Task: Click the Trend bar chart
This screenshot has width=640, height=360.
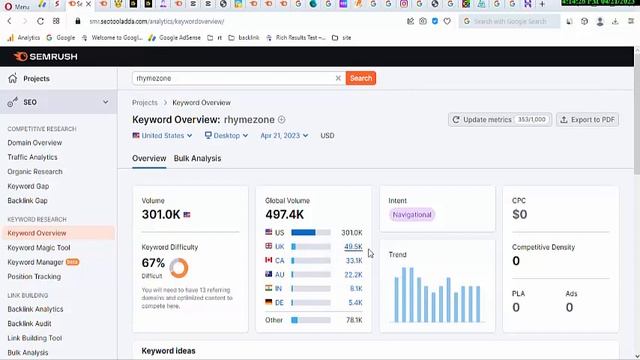Action: [437, 295]
